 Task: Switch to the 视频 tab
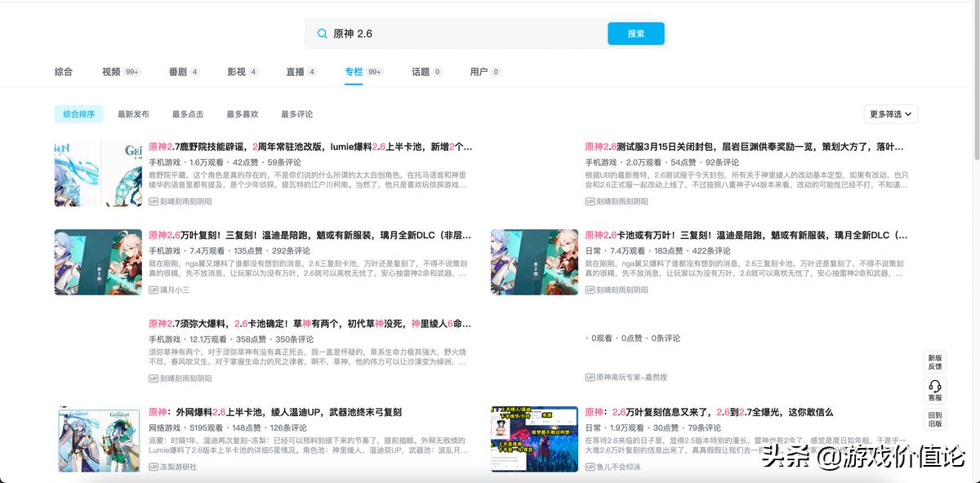tap(113, 71)
